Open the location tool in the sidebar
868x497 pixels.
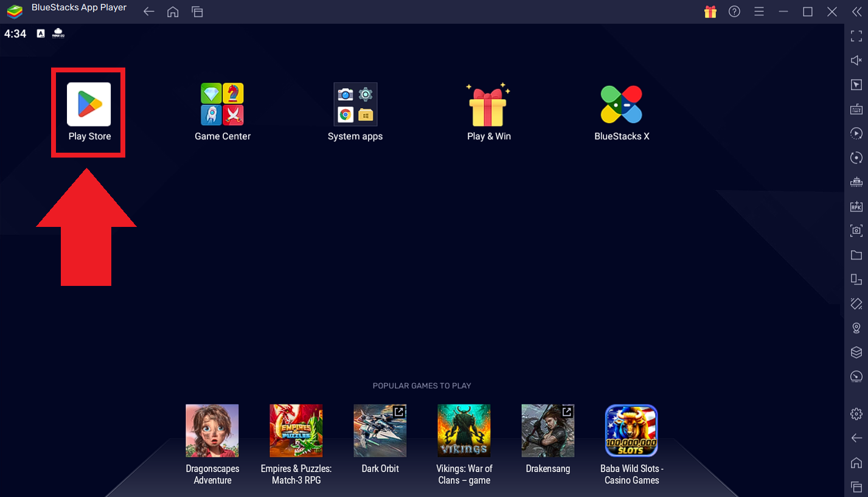click(856, 328)
